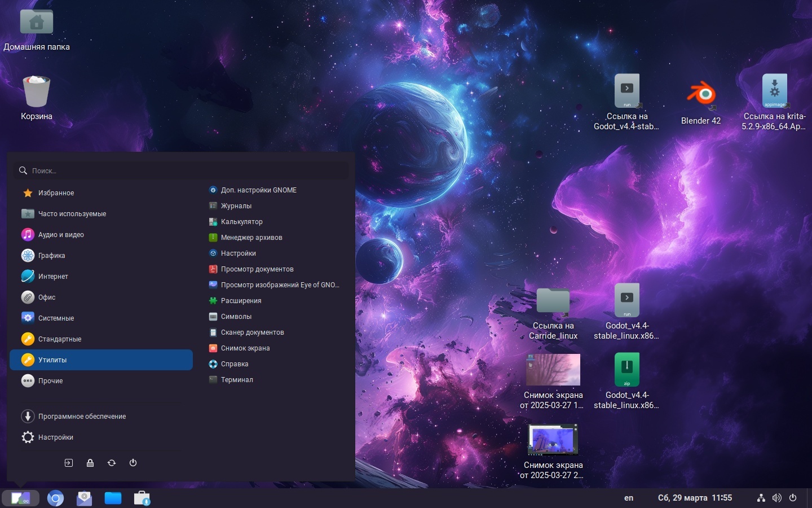This screenshot has width=812, height=508.
Task: Open Просмотр документов viewer
Action: click(x=251, y=269)
